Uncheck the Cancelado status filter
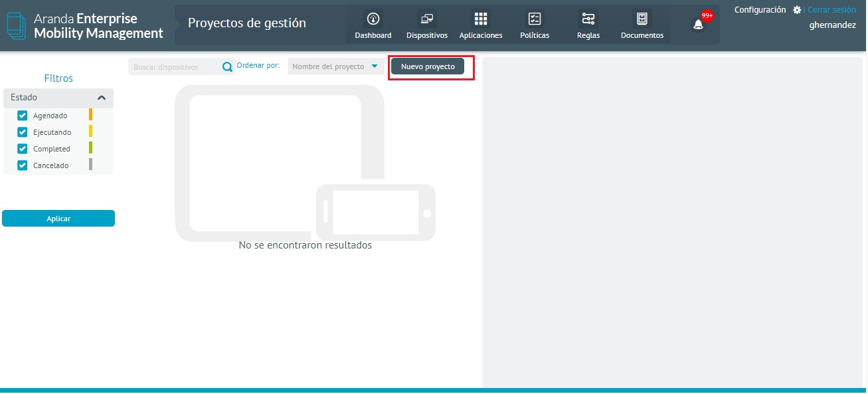868x394 pixels. tap(23, 165)
